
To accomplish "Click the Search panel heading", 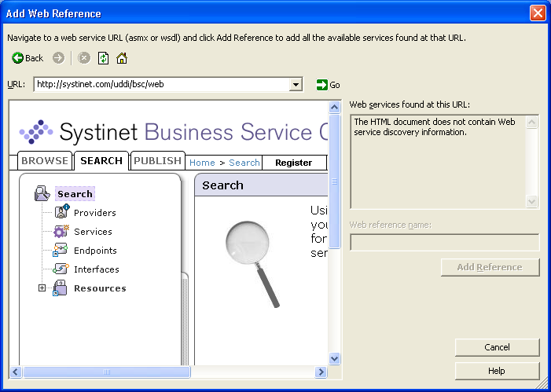I will 222,185.
